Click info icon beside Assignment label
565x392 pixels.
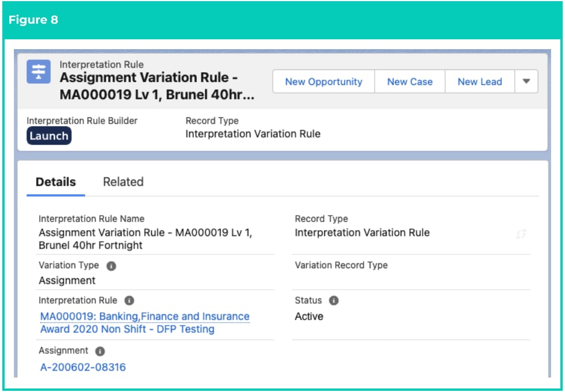(100, 351)
